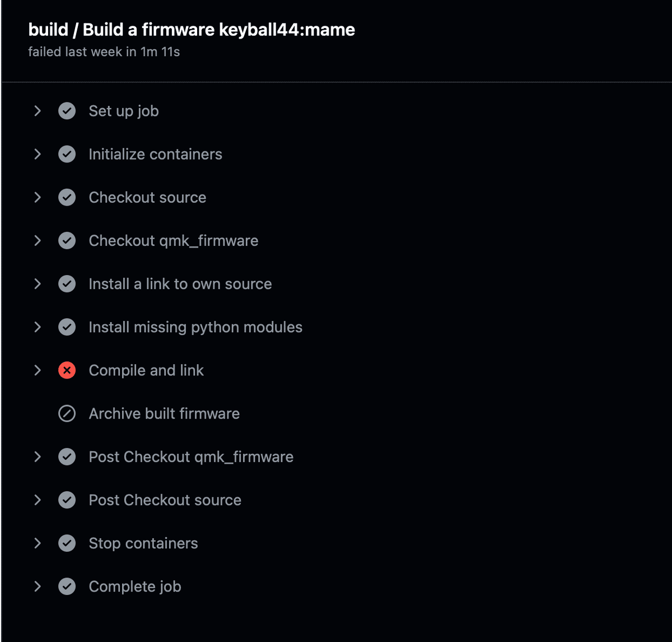The width and height of the screenshot is (672, 642).
Task: Expand the Compile and link step
Action: [x=38, y=370]
